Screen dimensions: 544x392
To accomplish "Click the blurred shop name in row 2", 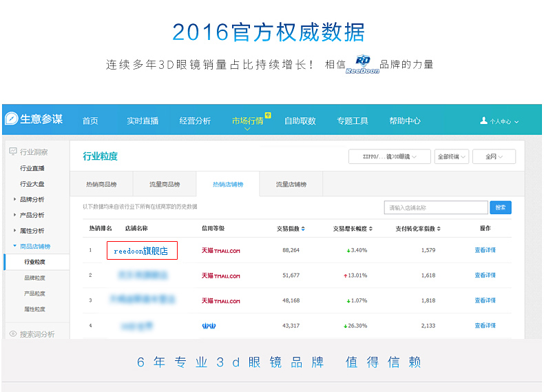I will coord(143,276).
